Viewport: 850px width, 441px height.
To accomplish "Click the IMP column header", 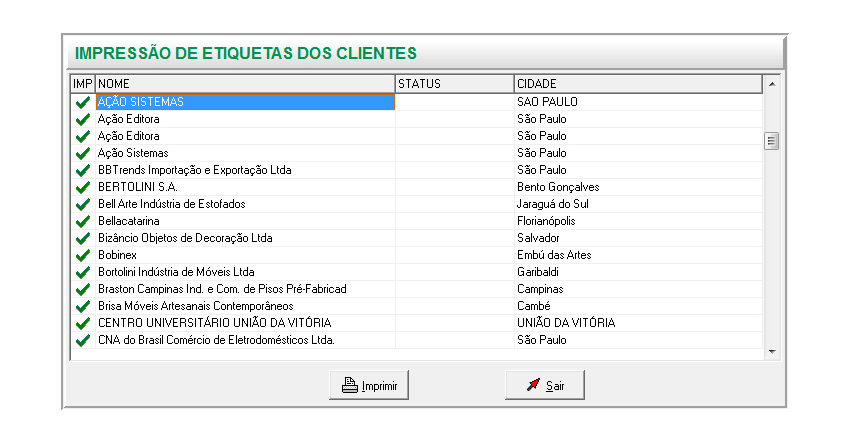I will point(83,84).
